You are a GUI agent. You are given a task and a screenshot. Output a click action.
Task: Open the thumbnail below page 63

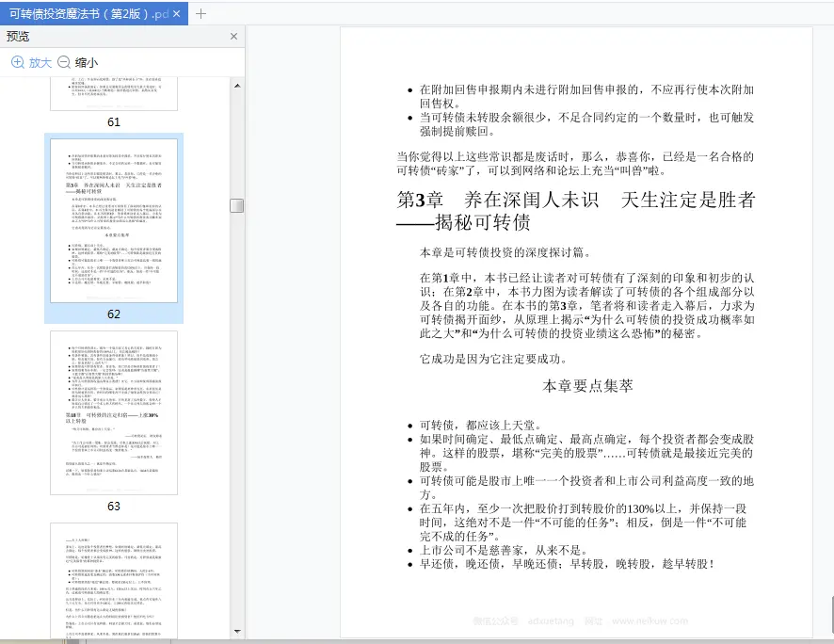click(114, 580)
